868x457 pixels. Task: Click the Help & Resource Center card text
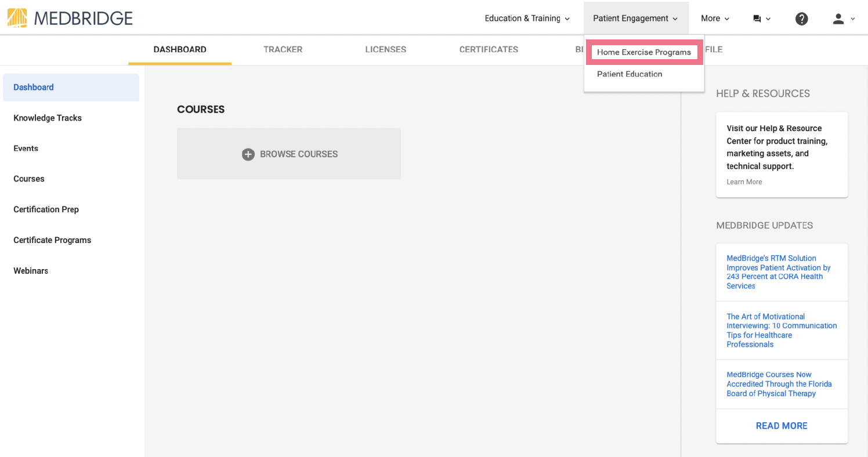click(x=777, y=147)
